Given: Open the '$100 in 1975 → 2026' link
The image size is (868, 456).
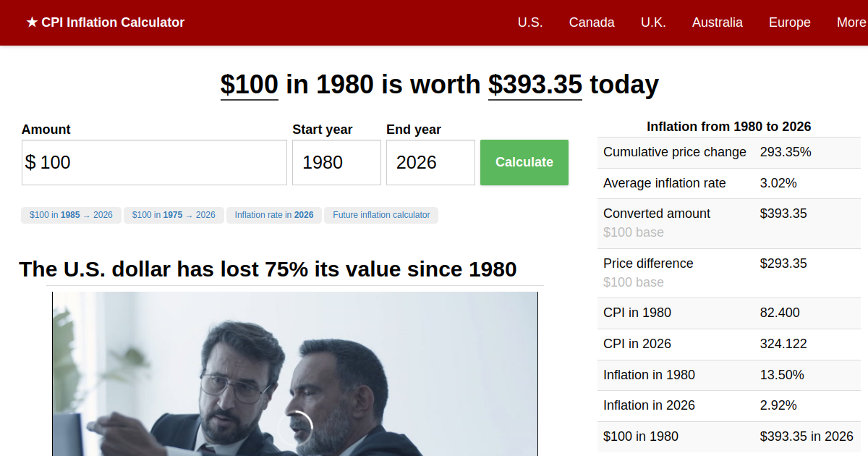Looking at the screenshot, I should 174,215.
